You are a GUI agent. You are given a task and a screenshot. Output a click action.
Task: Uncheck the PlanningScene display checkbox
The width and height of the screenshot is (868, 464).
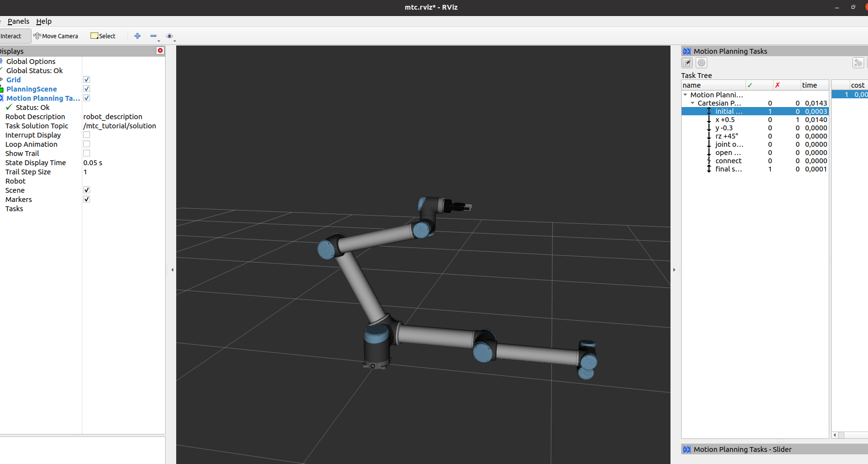(x=87, y=89)
